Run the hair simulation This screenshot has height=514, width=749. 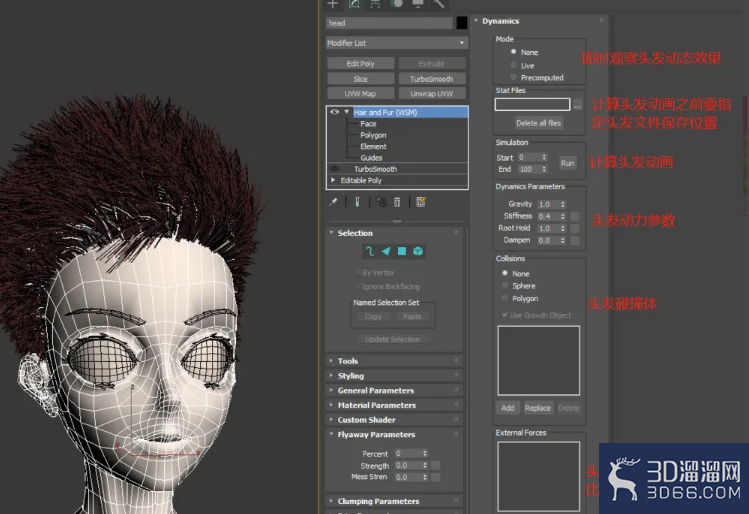tap(567, 163)
